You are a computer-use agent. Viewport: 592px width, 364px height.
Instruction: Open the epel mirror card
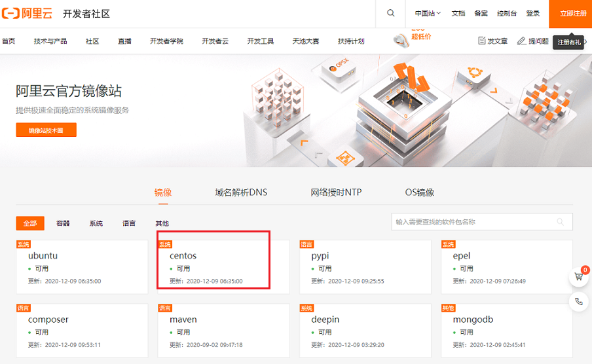pyautogui.click(x=507, y=267)
